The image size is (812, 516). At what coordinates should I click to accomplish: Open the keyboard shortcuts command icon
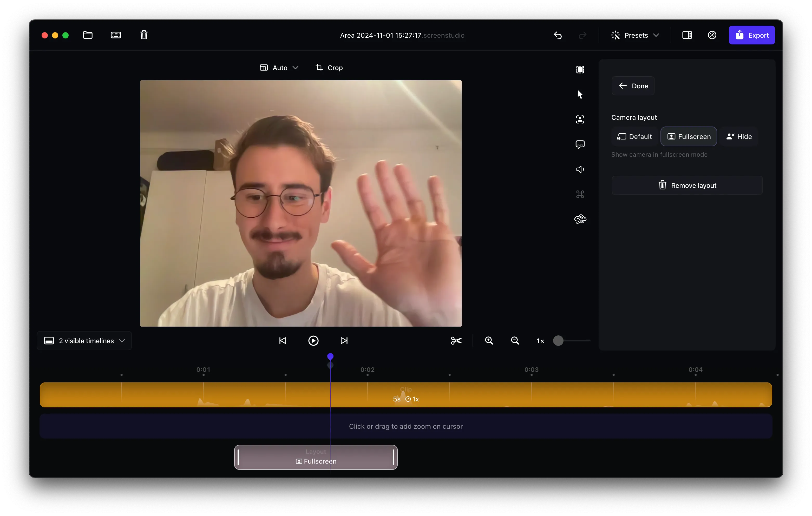click(x=580, y=194)
